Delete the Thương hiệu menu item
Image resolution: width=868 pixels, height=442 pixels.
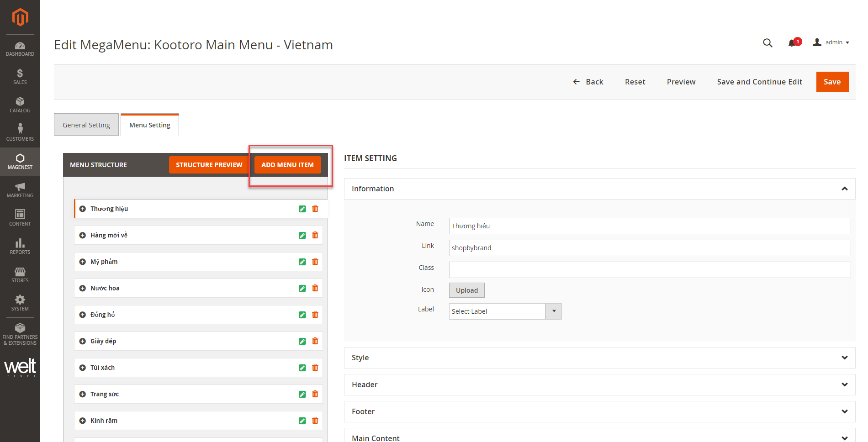[x=315, y=209]
